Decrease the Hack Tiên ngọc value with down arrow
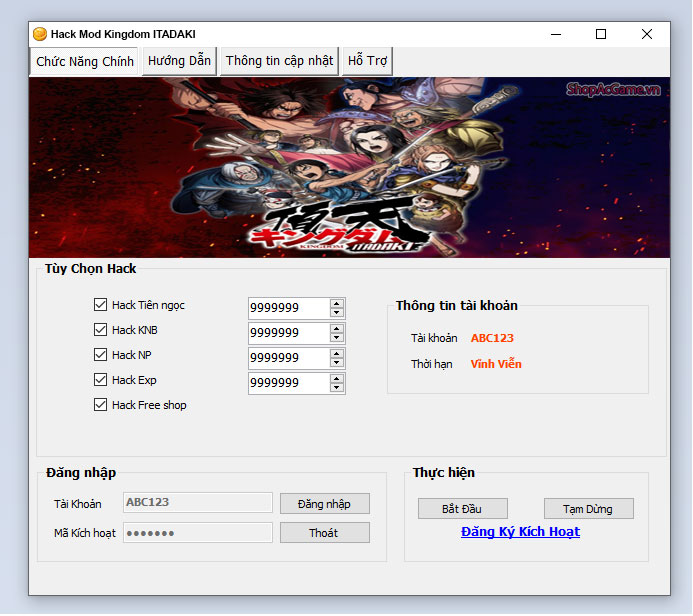Viewport: 693px width, 616px height. [337, 312]
